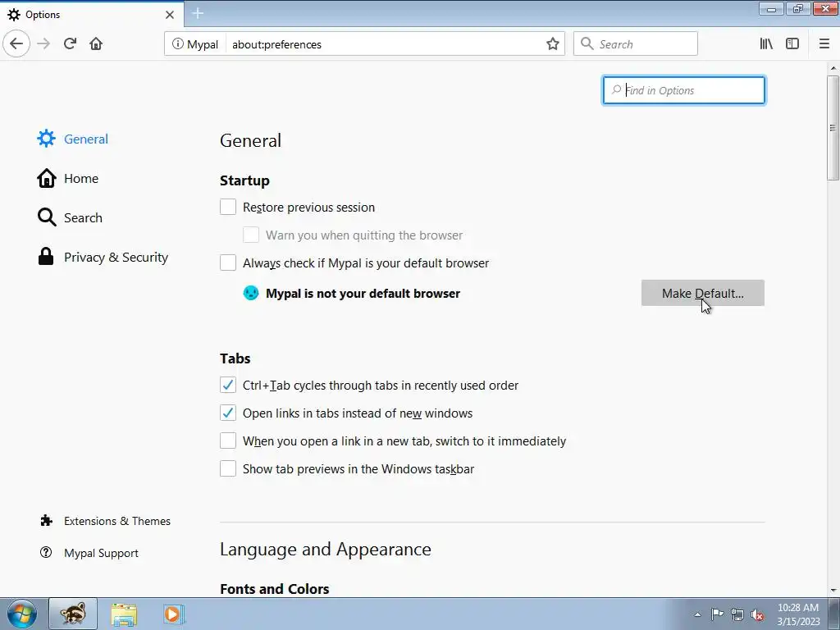Click the Mypal raccoon taskbar icon
This screenshot has width=840, height=630.
pyautogui.click(x=73, y=614)
